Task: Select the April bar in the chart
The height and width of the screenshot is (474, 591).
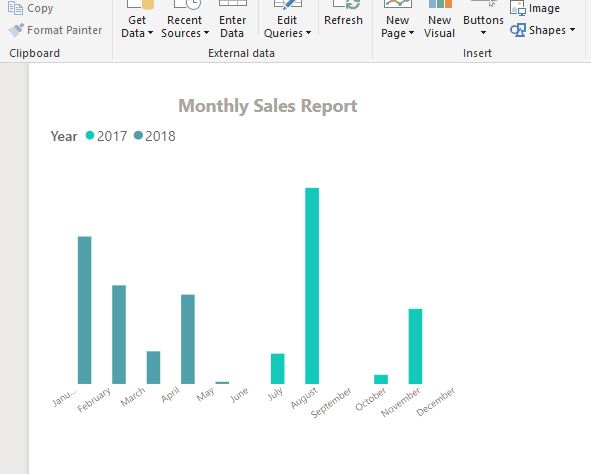Action: click(x=188, y=339)
